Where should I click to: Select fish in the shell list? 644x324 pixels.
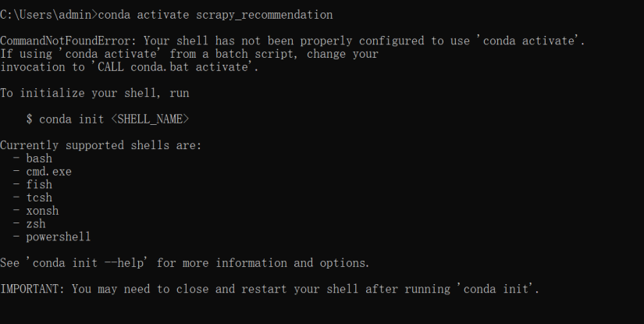pos(39,184)
